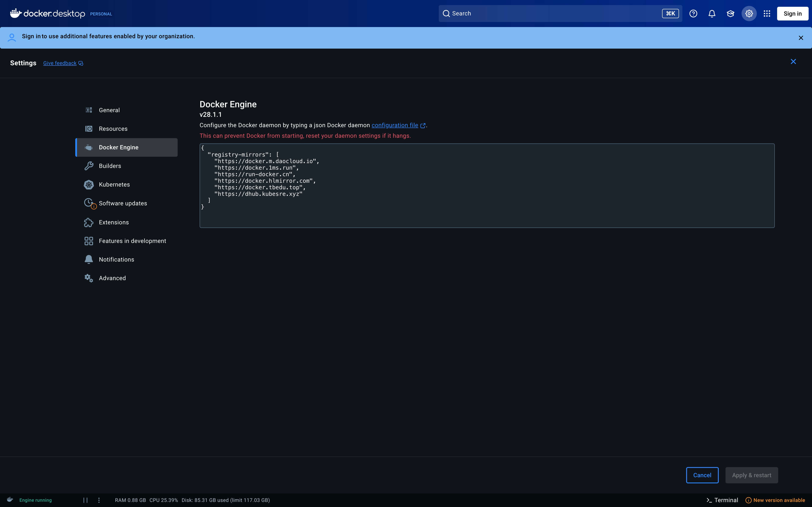812x507 pixels.
Task: Open the Extensions puzzle piece icon
Action: 89,222
